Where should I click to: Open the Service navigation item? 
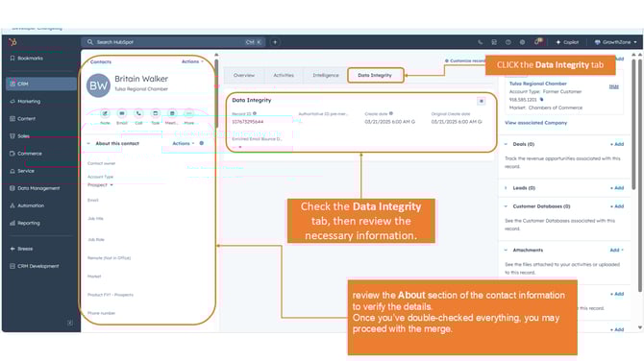pyautogui.click(x=22, y=171)
